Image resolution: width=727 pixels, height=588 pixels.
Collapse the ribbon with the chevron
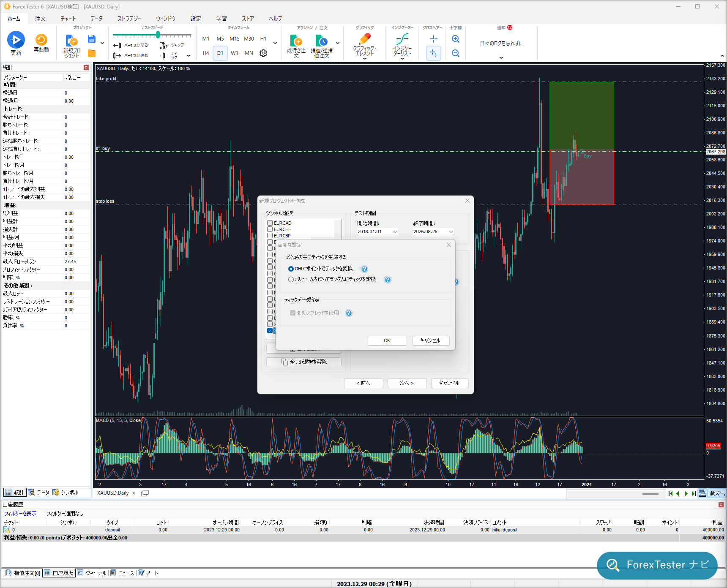click(x=722, y=56)
